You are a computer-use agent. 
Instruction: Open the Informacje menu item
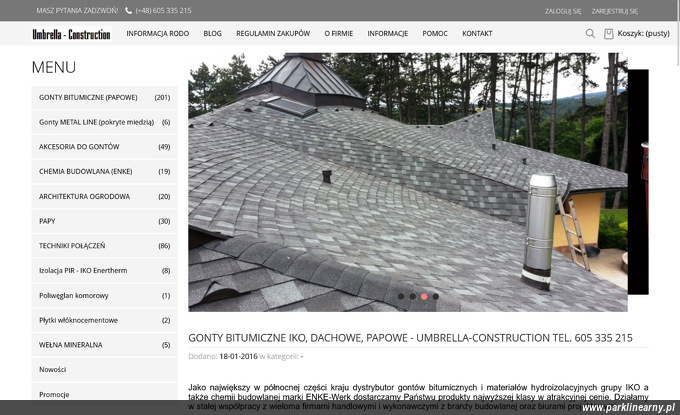coord(388,33)
